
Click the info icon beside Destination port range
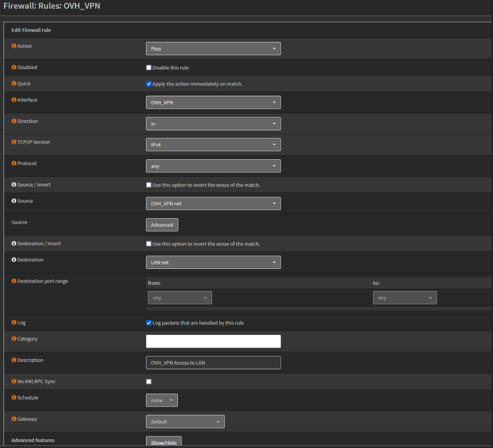(x=14, y=281)
